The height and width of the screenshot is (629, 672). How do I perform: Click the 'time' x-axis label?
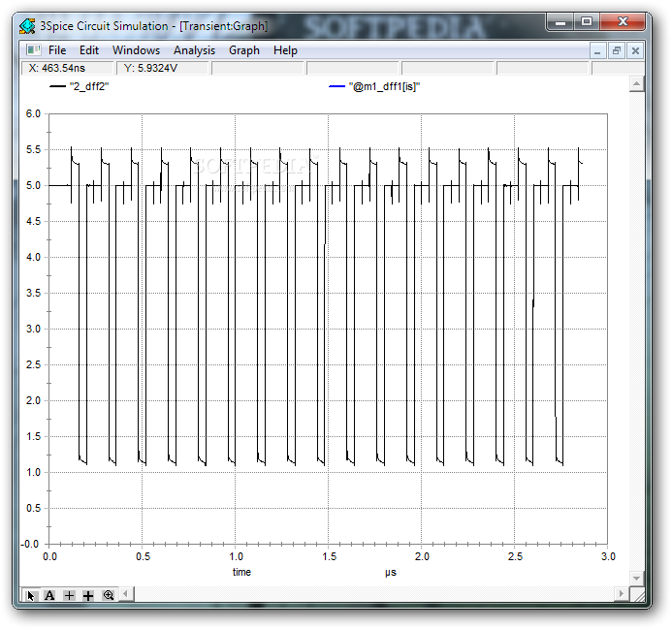pyautogui.click(x=241, y=572)
